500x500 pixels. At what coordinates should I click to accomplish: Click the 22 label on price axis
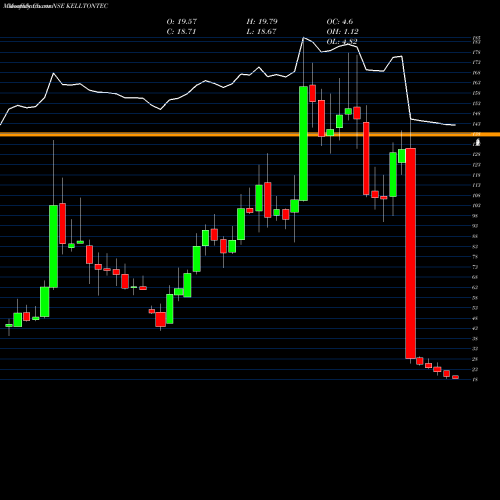[x=475, y=369]
